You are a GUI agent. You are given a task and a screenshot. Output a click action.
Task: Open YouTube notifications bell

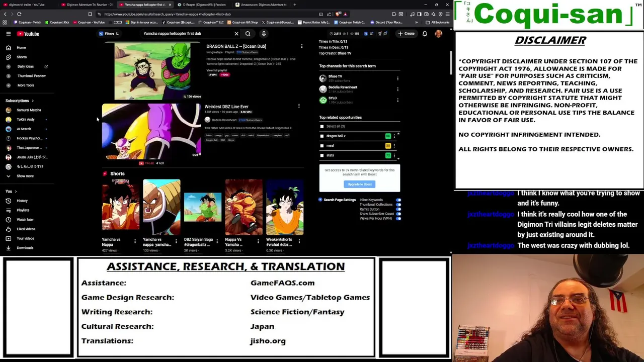coord(425,34)
